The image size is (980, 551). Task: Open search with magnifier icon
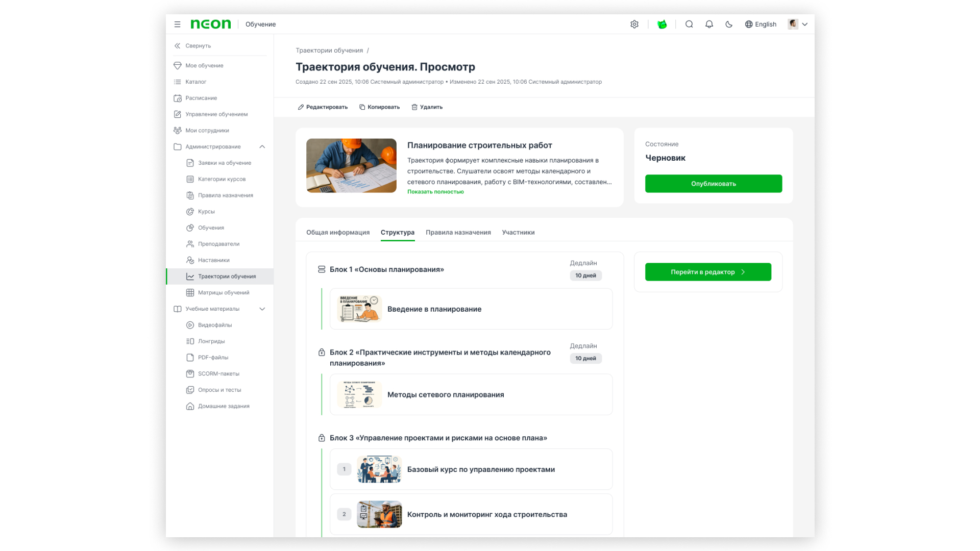pos(689,24)
